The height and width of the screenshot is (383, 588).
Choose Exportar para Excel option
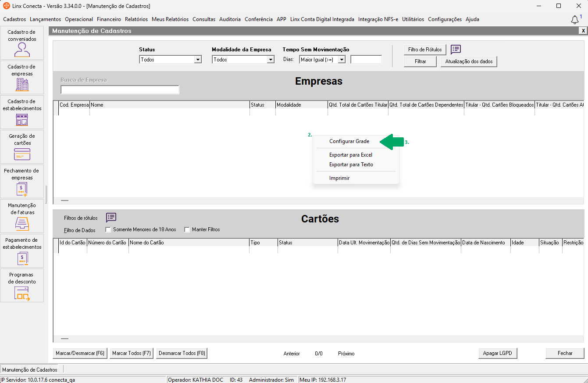351,155
